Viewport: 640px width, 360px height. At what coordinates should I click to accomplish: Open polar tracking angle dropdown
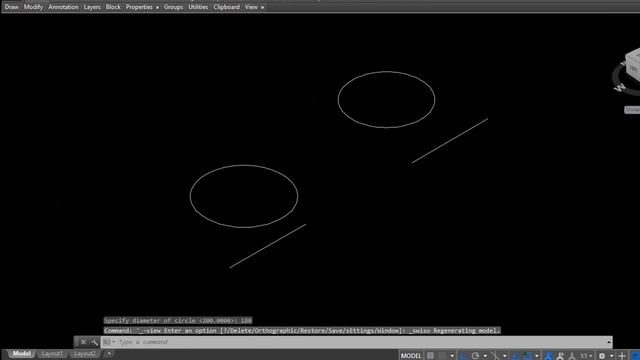point(485,356)
